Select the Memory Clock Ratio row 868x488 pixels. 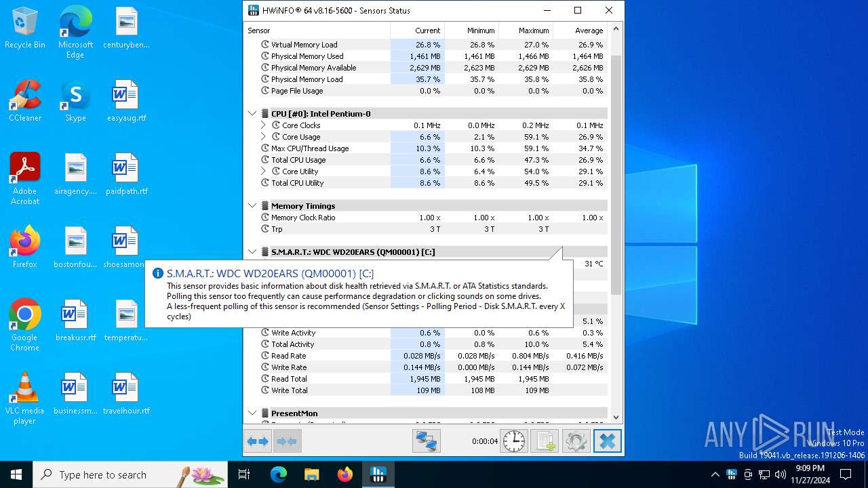[x=426, y=218]
